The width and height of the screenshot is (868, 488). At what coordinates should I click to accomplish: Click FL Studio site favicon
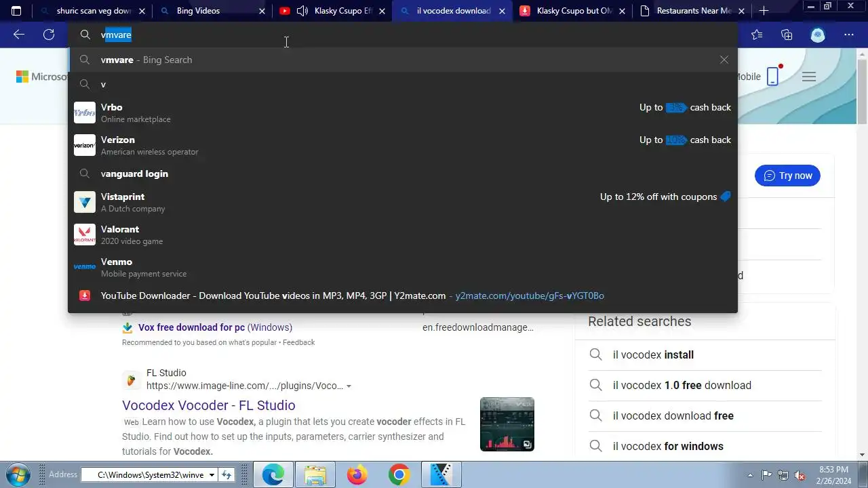point(131,380)
